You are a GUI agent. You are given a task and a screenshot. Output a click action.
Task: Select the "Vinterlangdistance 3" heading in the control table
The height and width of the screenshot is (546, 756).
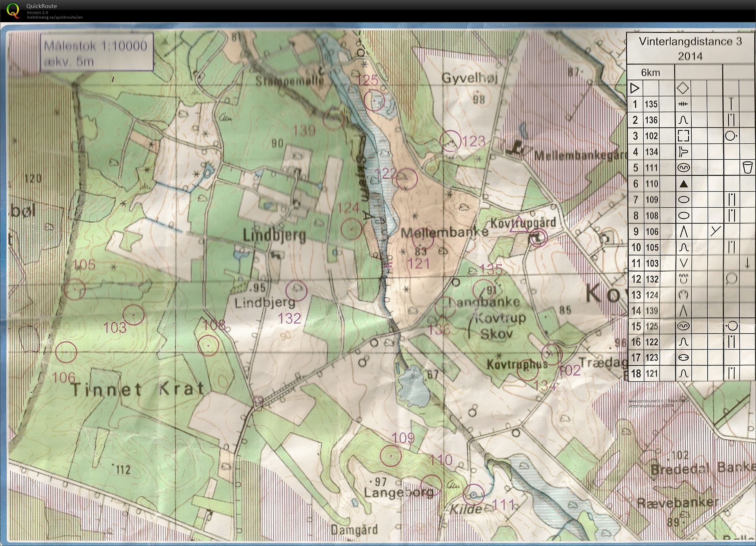(x=690, y=41)
